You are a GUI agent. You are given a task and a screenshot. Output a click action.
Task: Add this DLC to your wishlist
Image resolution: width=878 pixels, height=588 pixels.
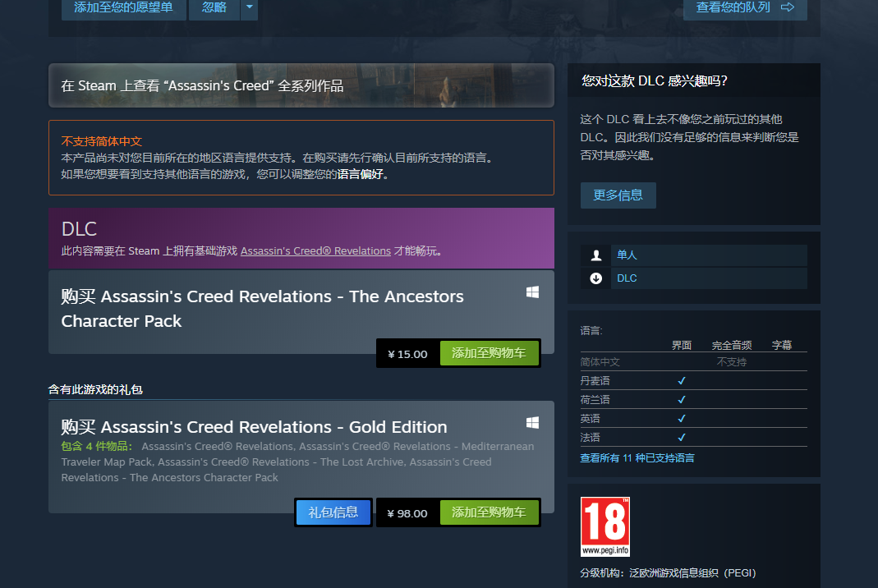[124, 7]
